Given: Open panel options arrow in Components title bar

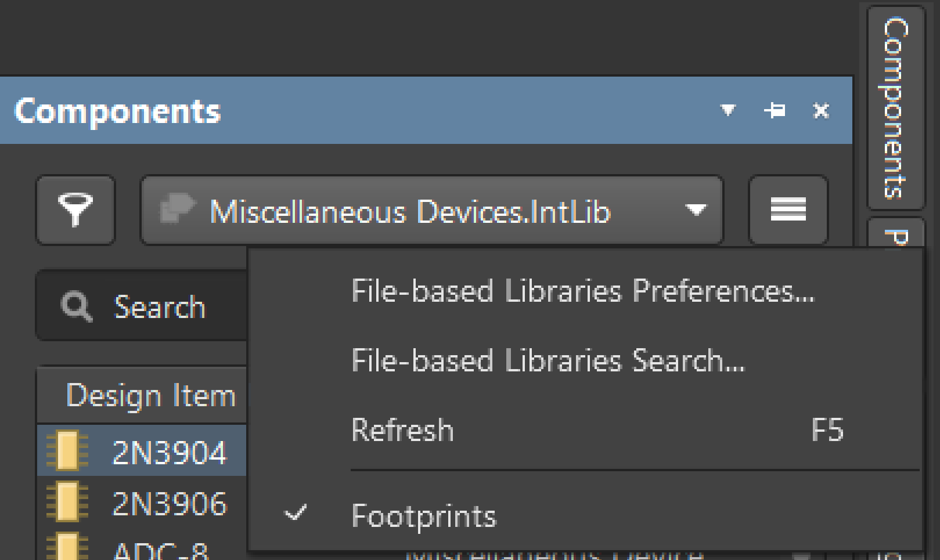Looking at the screenshot, I should coord(727,110).
